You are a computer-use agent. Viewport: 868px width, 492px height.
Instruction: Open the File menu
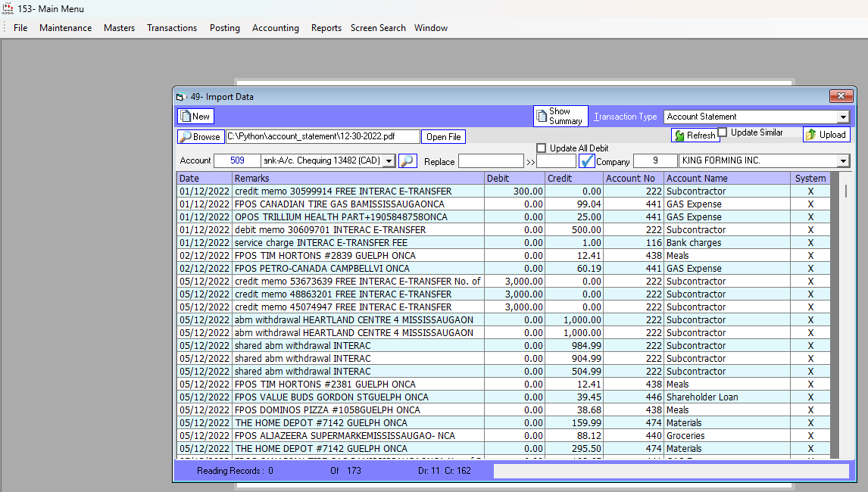pyautogui.click(x=20, y=28)
